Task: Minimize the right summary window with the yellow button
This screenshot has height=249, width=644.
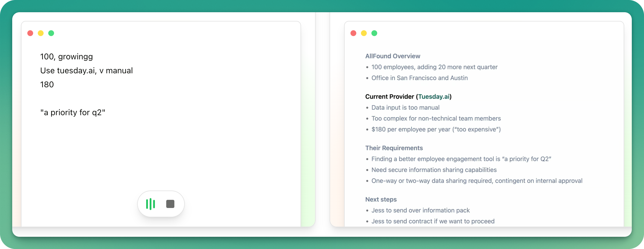Action: point(364,33)
